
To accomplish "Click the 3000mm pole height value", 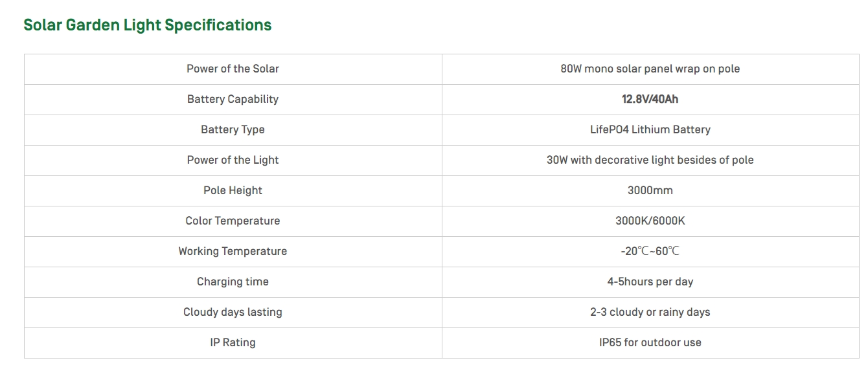I will pos(650,190).
